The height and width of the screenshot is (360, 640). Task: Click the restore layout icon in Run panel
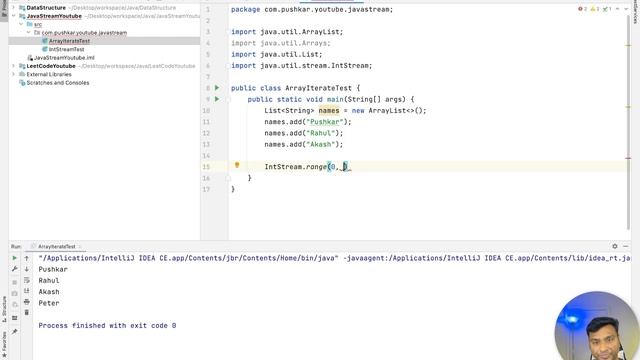tap(15, 318)
